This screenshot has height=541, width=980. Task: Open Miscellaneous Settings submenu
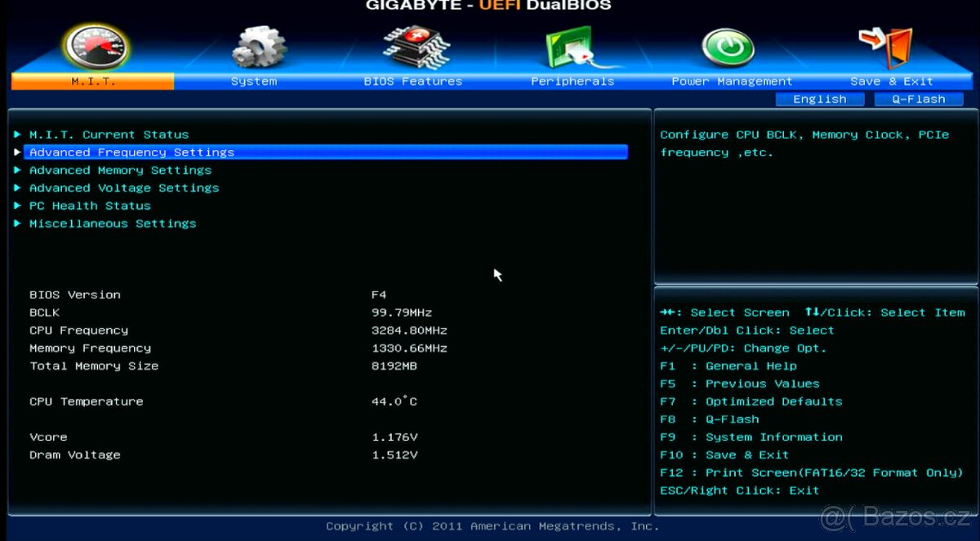pos(113,224)
